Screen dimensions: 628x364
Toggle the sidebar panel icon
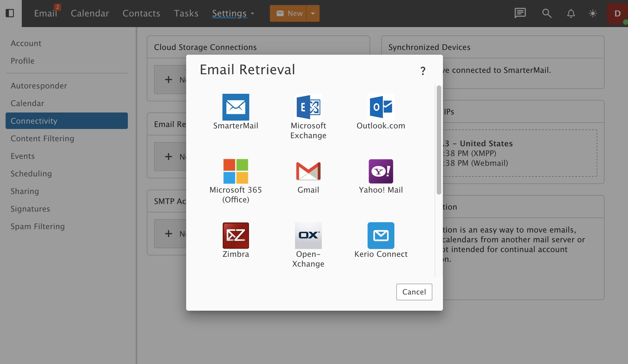[10, 13]
